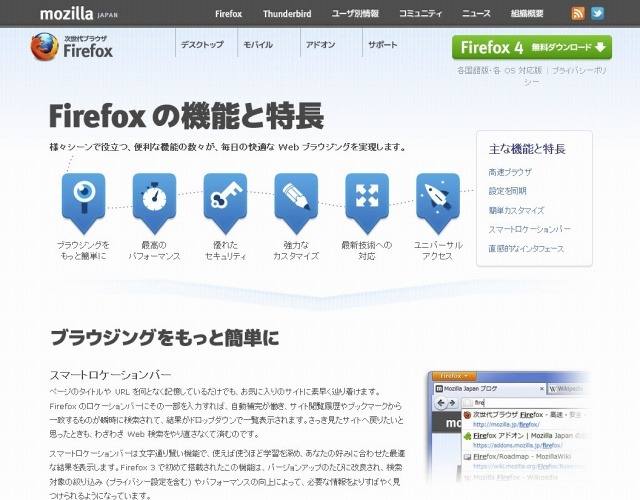
Task: Select the rocket ユニバーサルアクセス icon
Action: pyautogui.click(x=438, y=203)
